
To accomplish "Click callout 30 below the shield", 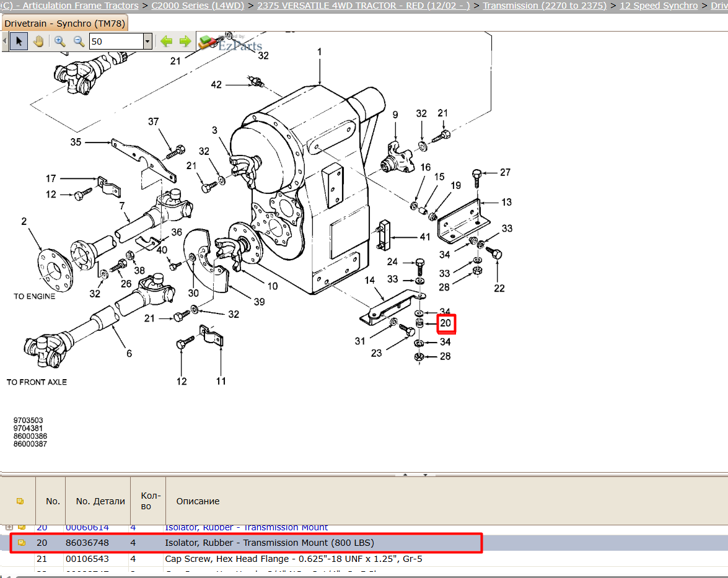I will (x=193, y=294).
